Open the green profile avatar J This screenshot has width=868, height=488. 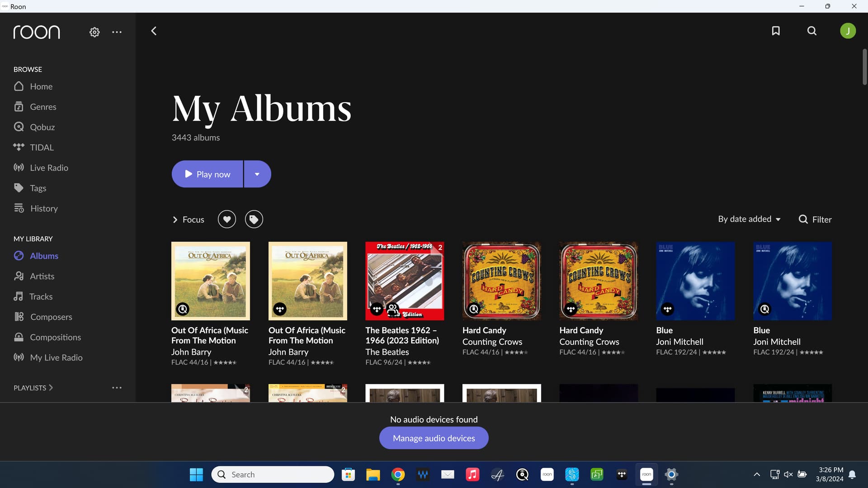pos(848,31)
